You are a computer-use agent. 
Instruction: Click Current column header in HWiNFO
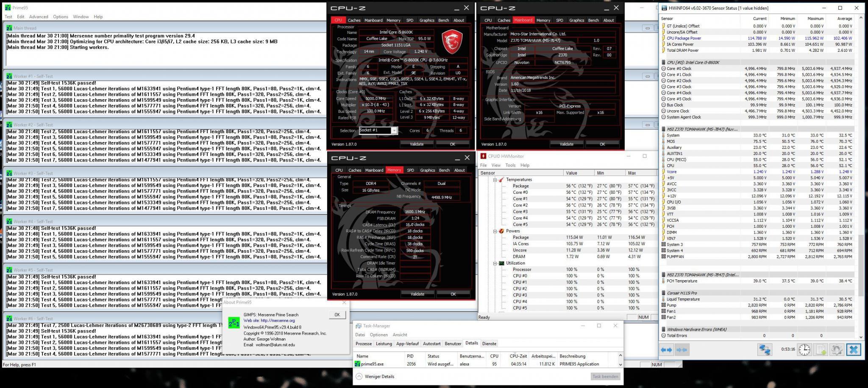coord(759,19)
